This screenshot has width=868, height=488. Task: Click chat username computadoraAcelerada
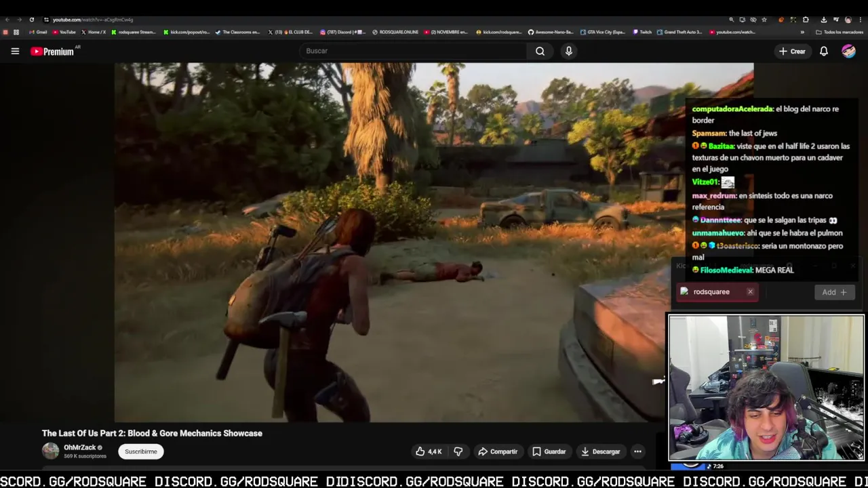coord(732,109)
